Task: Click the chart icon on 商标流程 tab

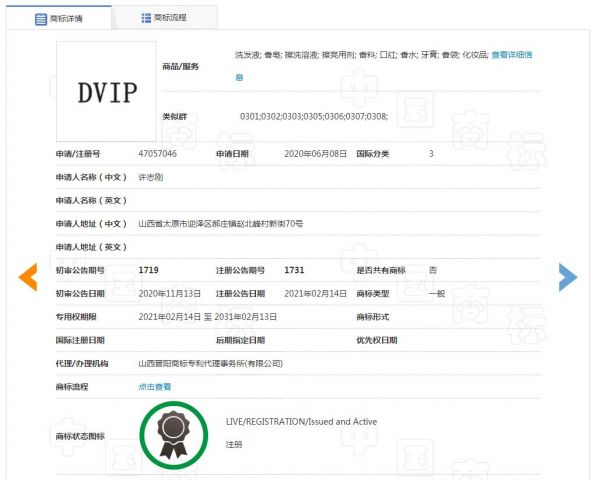Action: pyautogui.click(x=133, y=18)
